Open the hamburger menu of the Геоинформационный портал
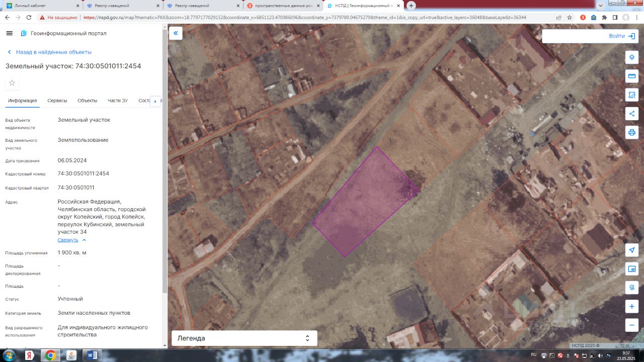 tap(9, 33)
